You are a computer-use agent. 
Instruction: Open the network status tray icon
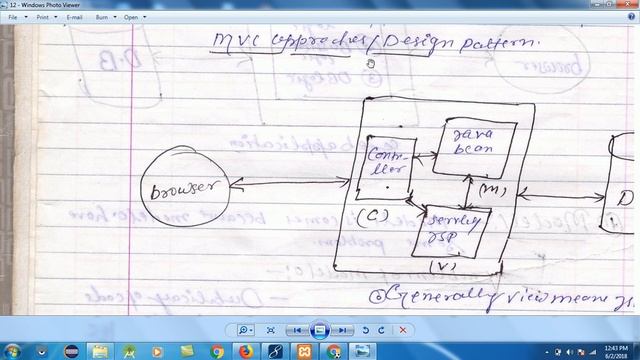pyautogui.click(x=593, y=352)
